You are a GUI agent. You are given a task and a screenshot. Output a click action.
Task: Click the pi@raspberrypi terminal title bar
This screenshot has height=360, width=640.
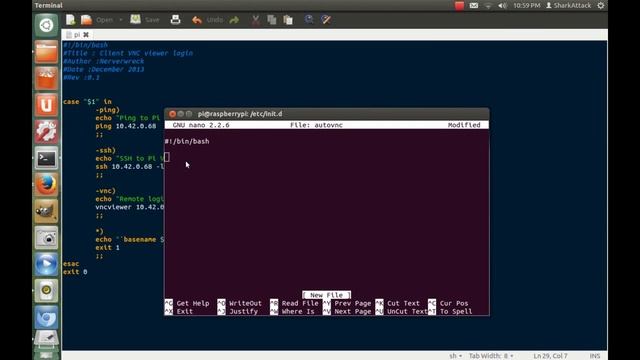327,114
